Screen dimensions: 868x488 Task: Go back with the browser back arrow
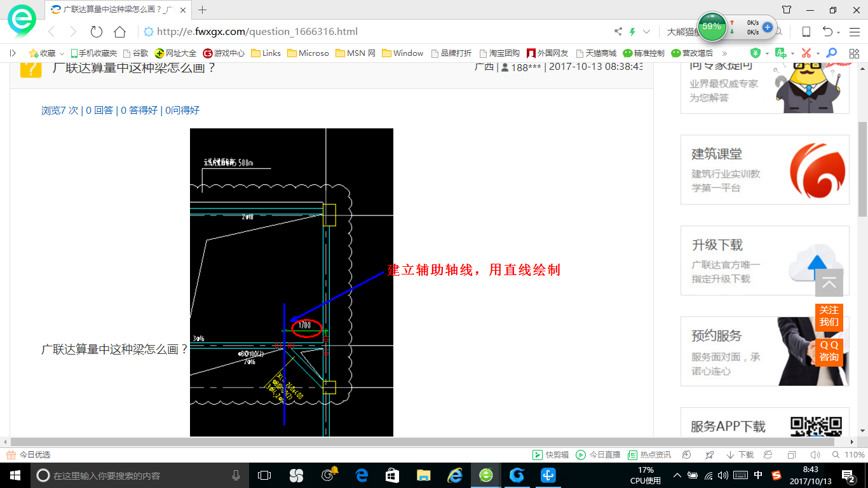click(51, 32)
